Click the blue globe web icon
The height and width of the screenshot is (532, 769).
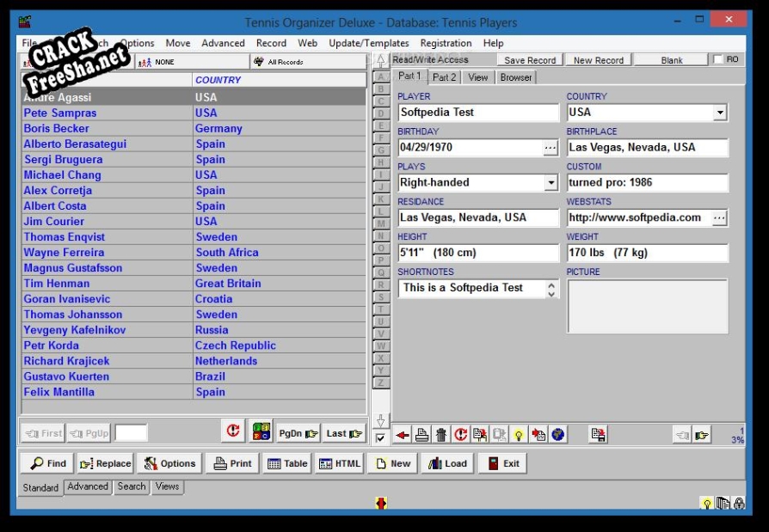[x=558, y=435]
